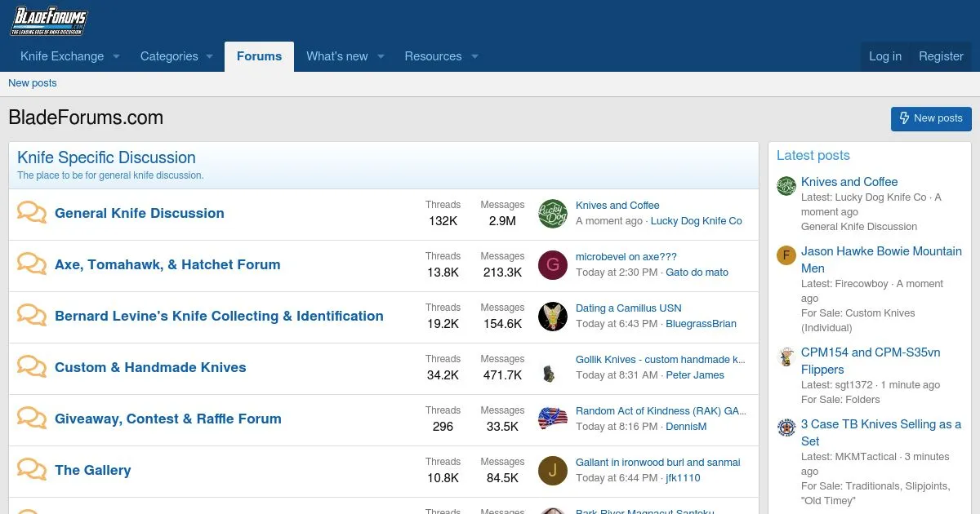Image resolution: width=980 pixels, height=514 pixels.
Task: Click The Gallery forum bubble icon
Action: click(32, 470)
